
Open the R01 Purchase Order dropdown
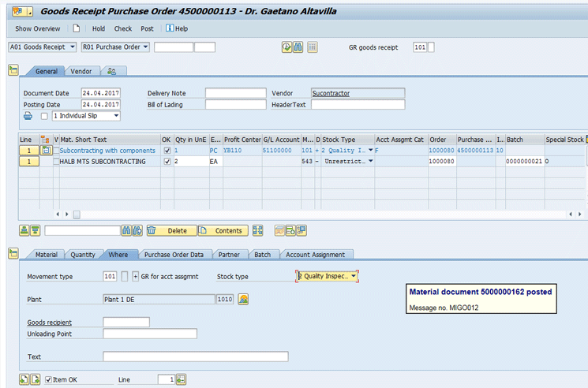point(146,47)
